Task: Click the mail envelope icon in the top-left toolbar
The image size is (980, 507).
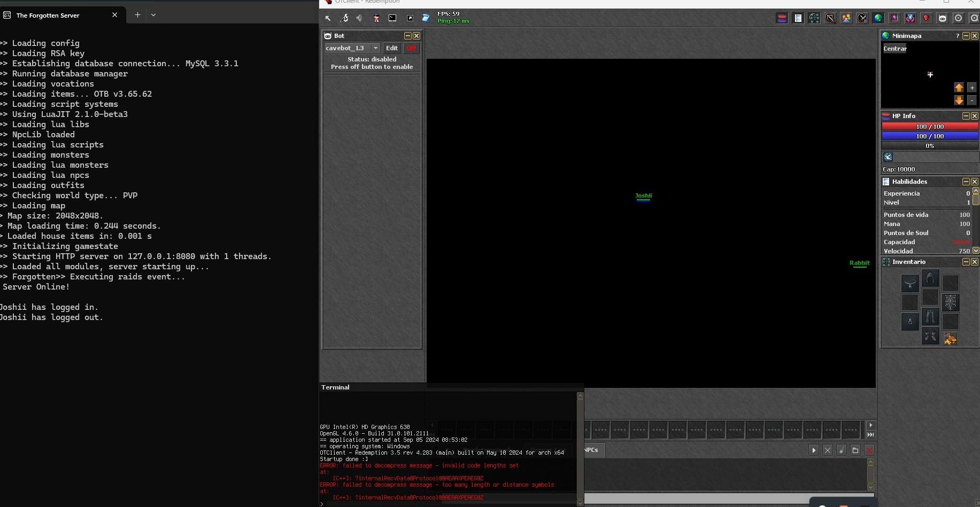Action: [x=392, y=18]
